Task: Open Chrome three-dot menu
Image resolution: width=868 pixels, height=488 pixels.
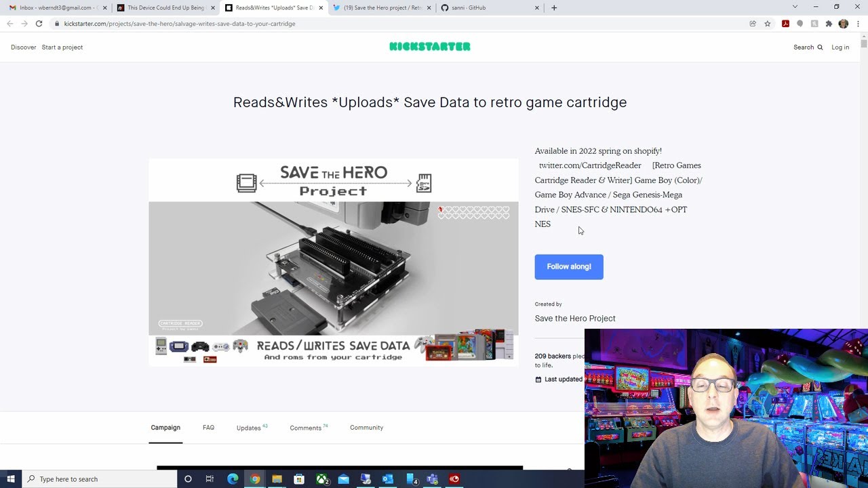Action: [x=858, y=24]
